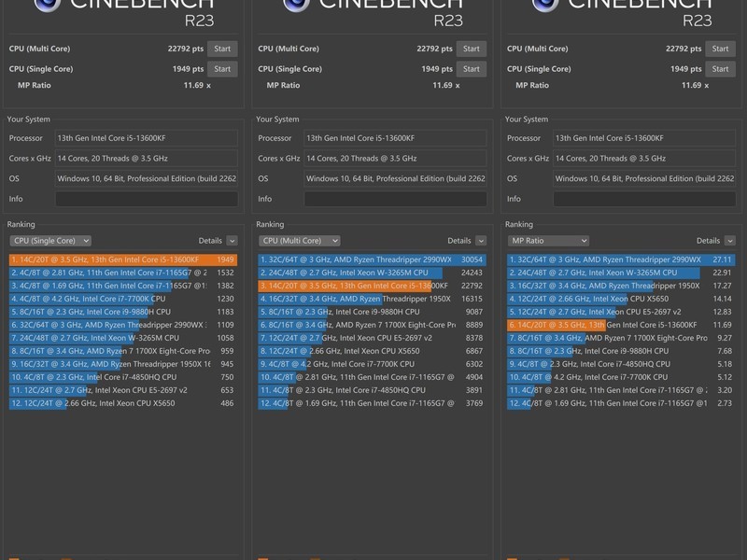Screen dimensions: 747x560
Task: Select i7-1165G7 row scoring 4904
Action: (x=372, y=377)
